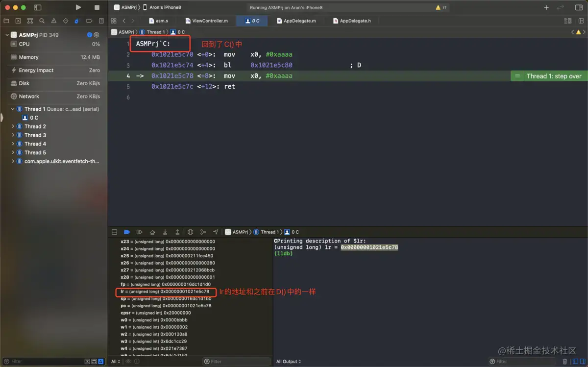Expand Thread 4 disclosure arrow
Image resolution: width=588 pixels, height=367 pixels.
(x=13, y=144)
